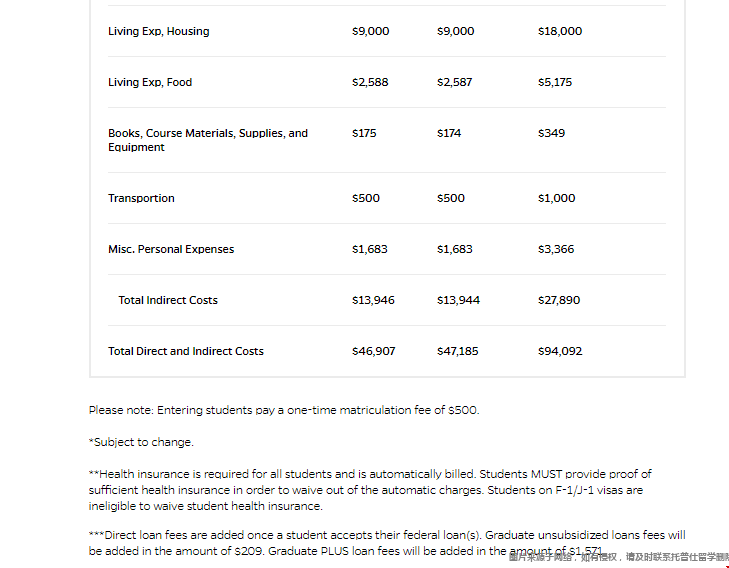729x568 pixels.
Task: Select the $13,946 indirect cost cell
Action: coord(373,300)
